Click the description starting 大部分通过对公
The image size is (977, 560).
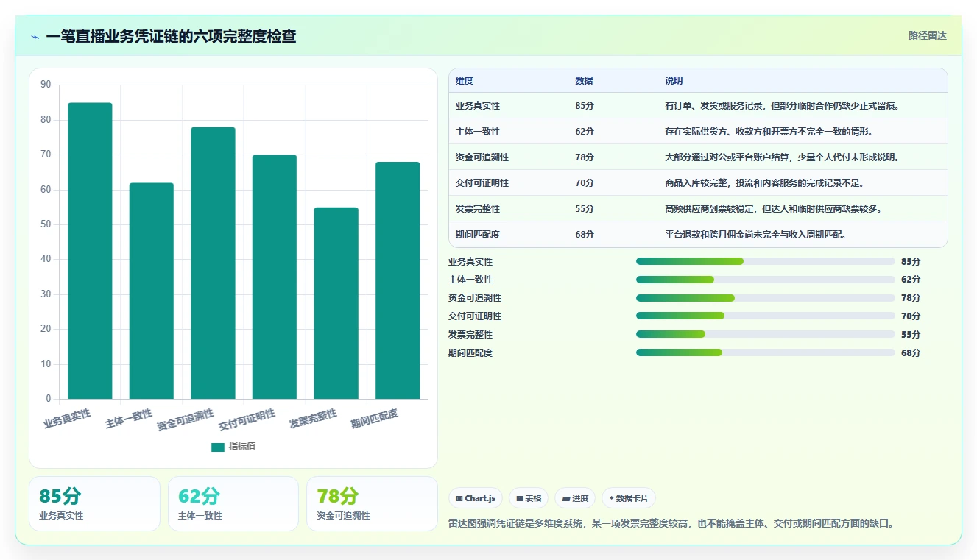tap(782, 157)
